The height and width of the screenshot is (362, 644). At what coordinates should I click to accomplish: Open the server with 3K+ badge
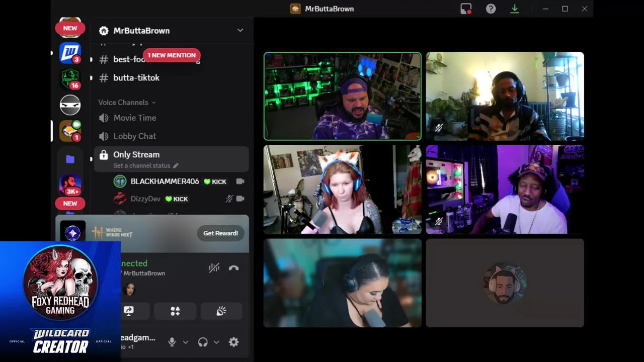tap(70, 185)
